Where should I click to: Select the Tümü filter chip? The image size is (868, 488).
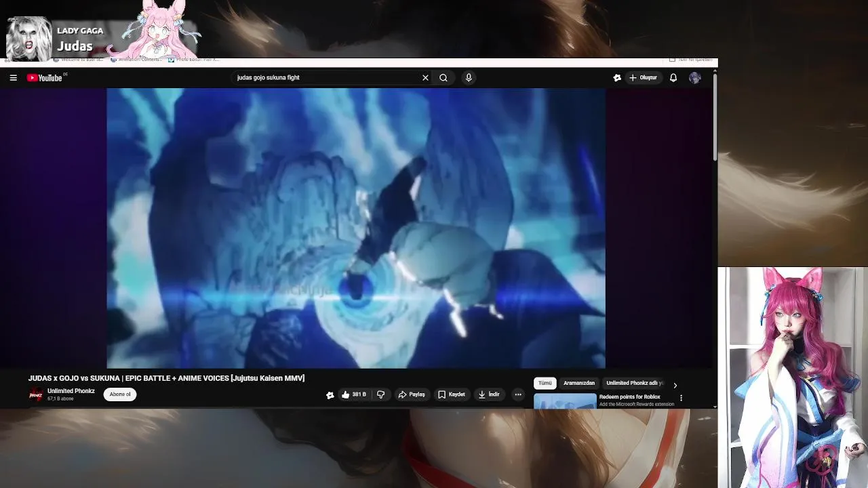pos(545,383)
